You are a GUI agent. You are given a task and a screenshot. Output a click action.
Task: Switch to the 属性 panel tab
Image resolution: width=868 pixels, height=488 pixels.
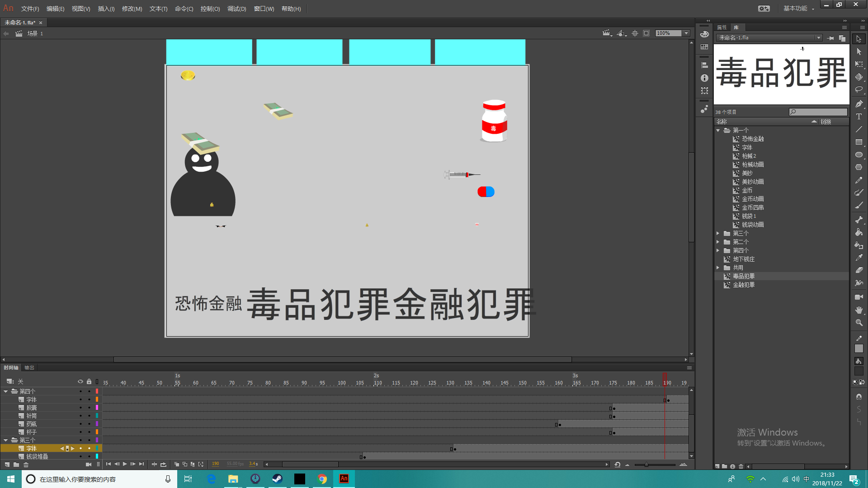tap(722, 28)
